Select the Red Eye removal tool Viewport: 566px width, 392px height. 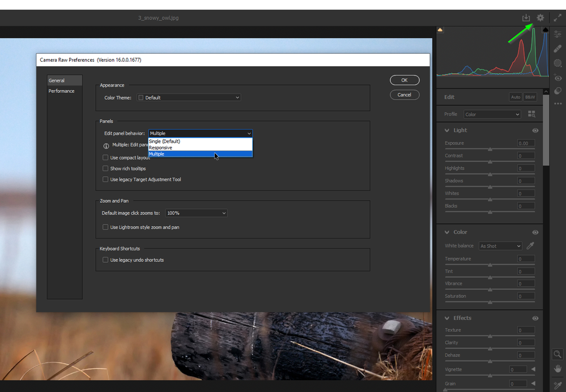(558, 78)
